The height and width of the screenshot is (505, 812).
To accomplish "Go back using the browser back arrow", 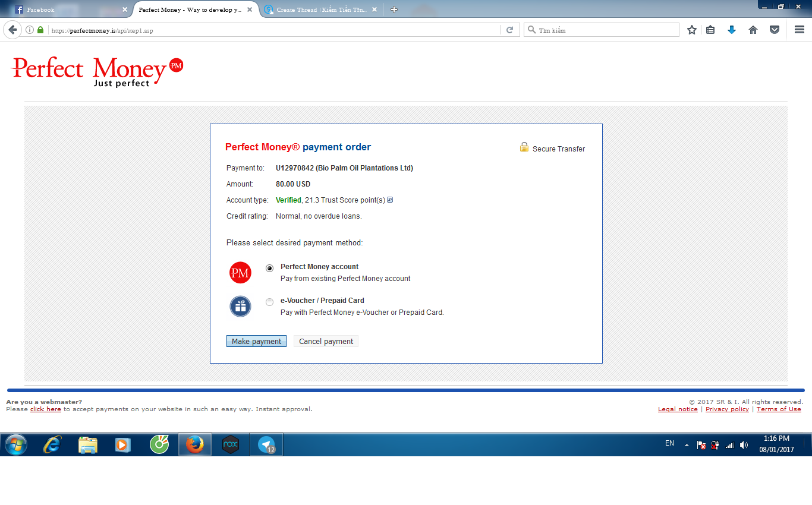I will [12, 30].
